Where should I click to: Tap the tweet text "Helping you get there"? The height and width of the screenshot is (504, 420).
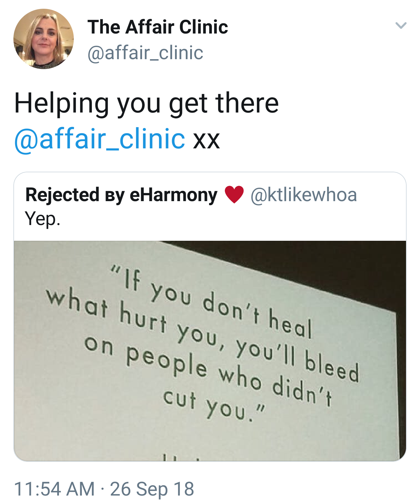point(146,103)
